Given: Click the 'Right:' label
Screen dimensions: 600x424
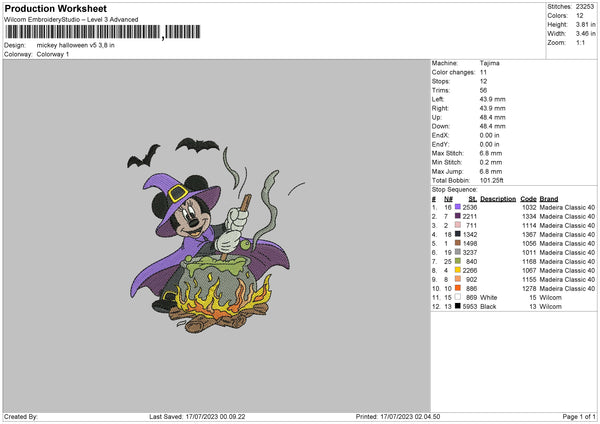Looking at the screenshot, I should click(440, 108).
